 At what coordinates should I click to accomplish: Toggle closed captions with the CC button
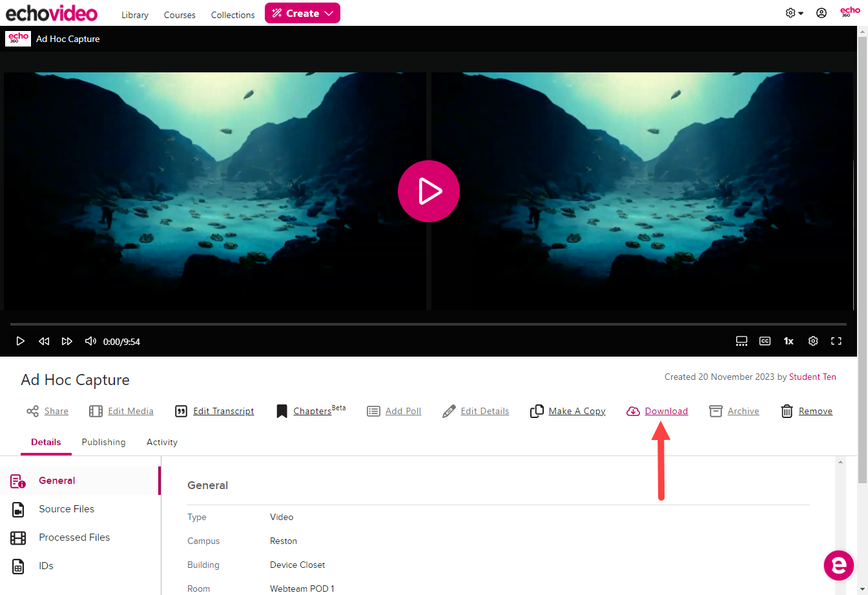click(x=765, y=341)
